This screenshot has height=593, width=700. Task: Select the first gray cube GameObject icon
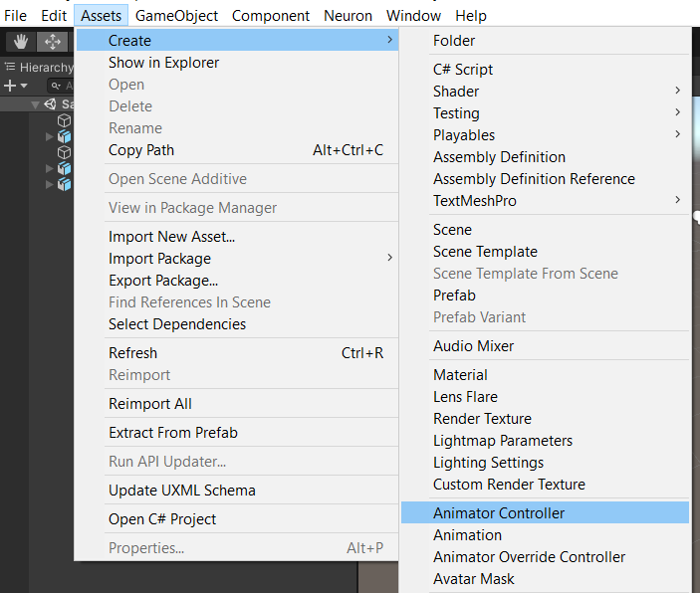click(65, 120)
